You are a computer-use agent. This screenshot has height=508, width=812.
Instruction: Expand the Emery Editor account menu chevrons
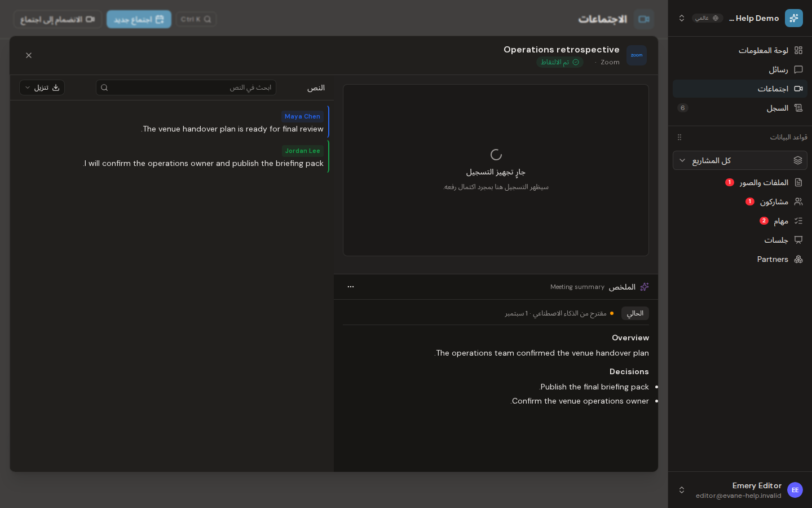[x=682, y=490]
